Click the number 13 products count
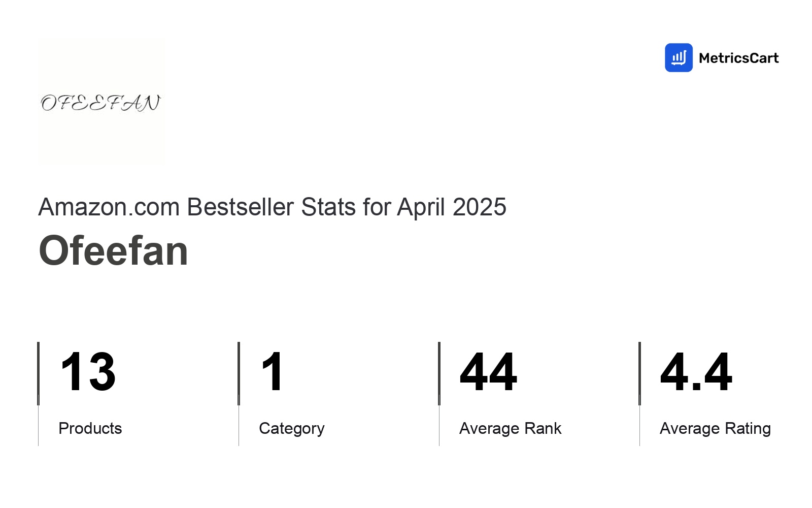812x508 pixels. (x=88, y=372)
